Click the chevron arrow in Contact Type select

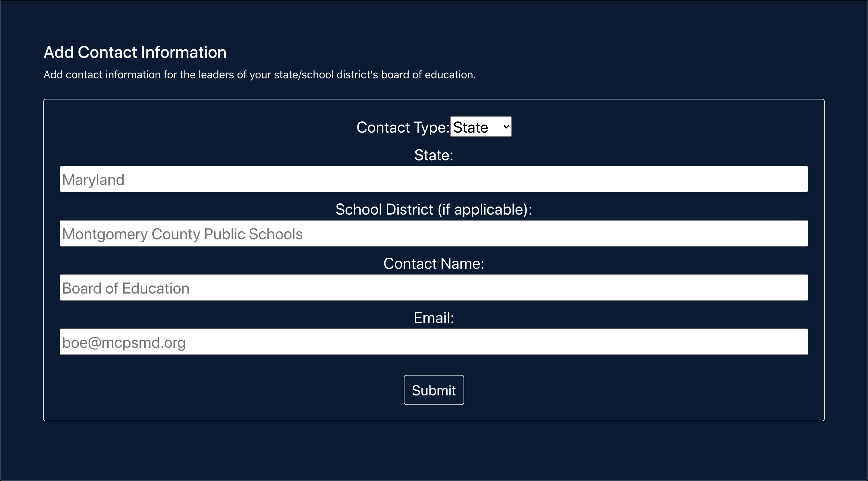click(506, 127)
